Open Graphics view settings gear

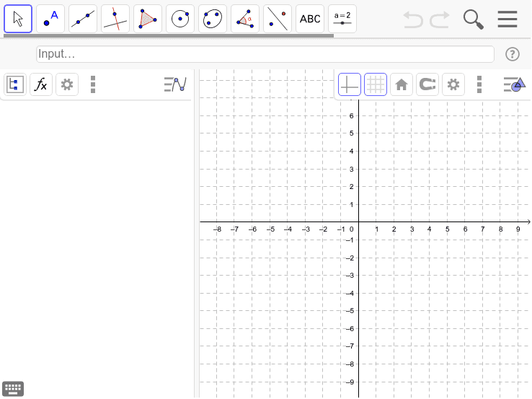click(453, 84)
